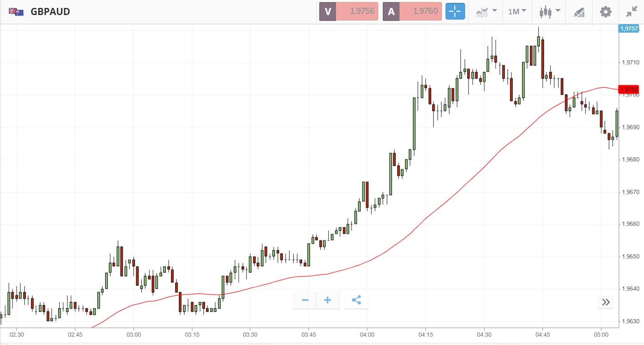The image size is (644, 345).
Task: Click the GBPAUD symbol name
Action: click(50, 12)
